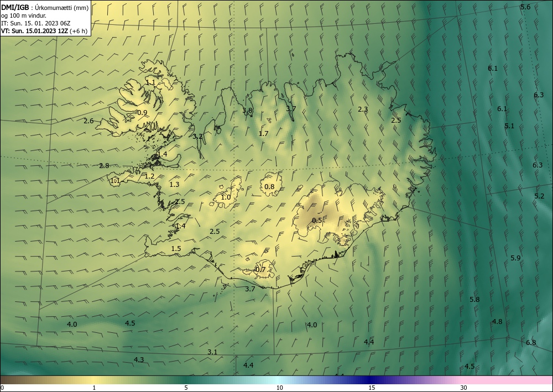The image size is (553, 392).
Task: Click the 'IT: Sun. 15. 01. 2023 06Z' line
Action: [36, 23]
